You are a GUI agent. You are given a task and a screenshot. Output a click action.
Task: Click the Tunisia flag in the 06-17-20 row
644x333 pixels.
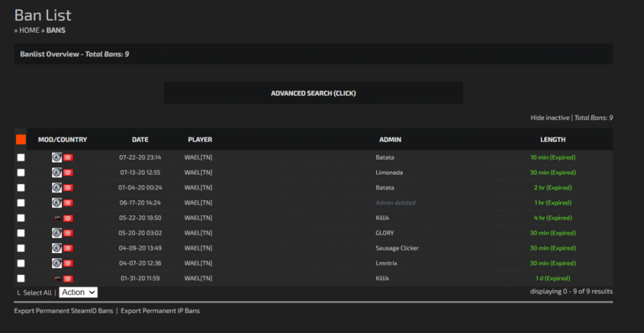[68, 203]
